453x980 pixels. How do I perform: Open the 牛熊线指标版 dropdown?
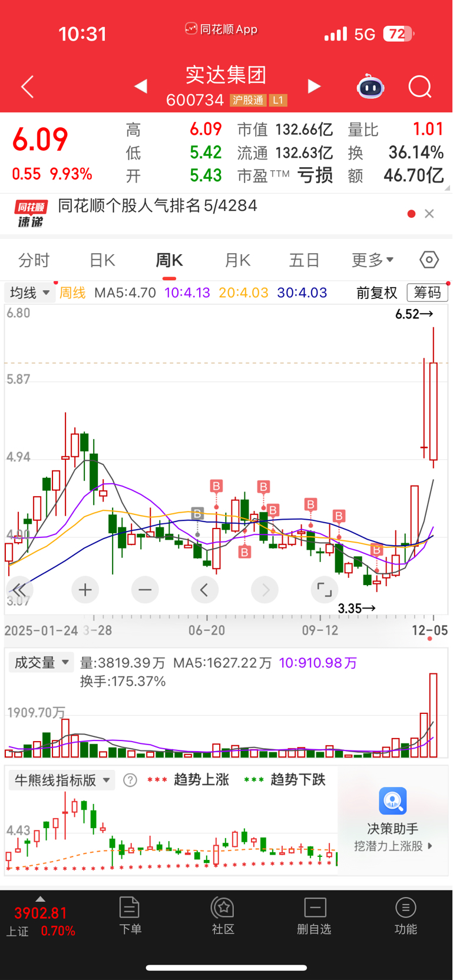click(62, 780)
